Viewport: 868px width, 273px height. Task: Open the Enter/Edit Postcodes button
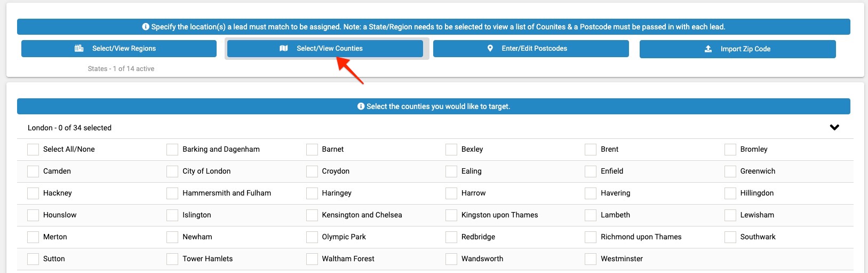point(531,48)
